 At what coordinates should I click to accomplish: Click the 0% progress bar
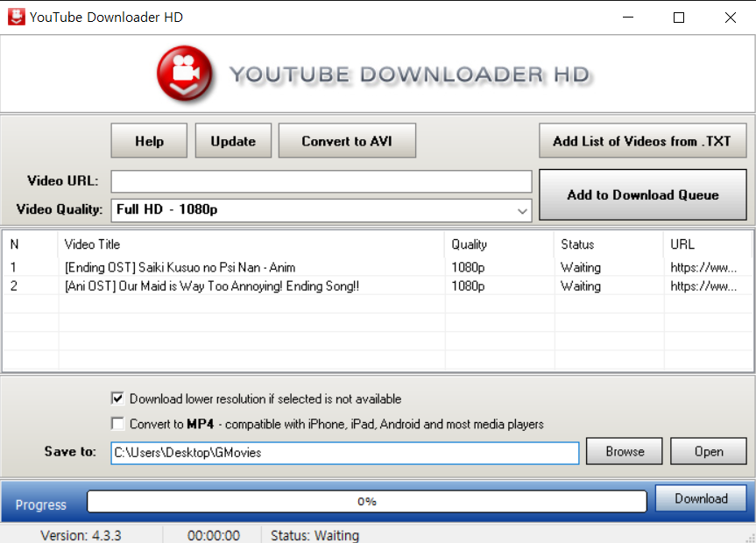[x=367, y=502]
